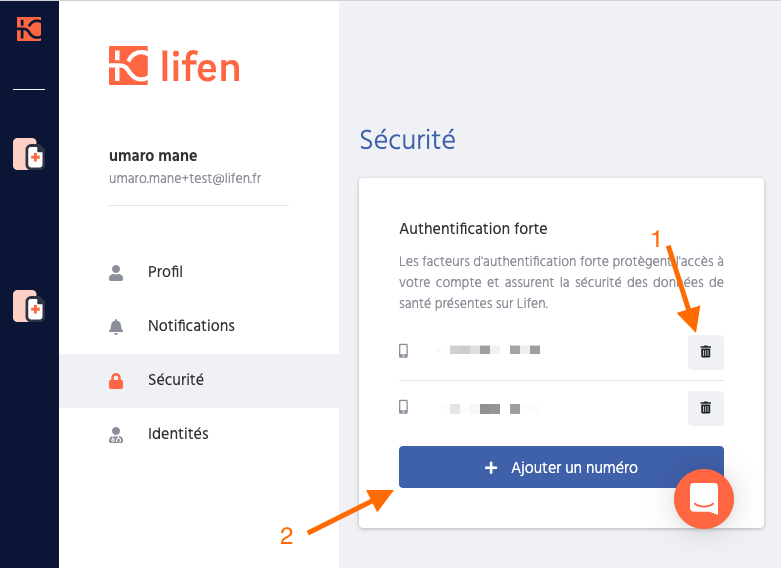Click the umaro.mane+test@lifen.fr email text
781x568 pixels.
tap(185, 178)
